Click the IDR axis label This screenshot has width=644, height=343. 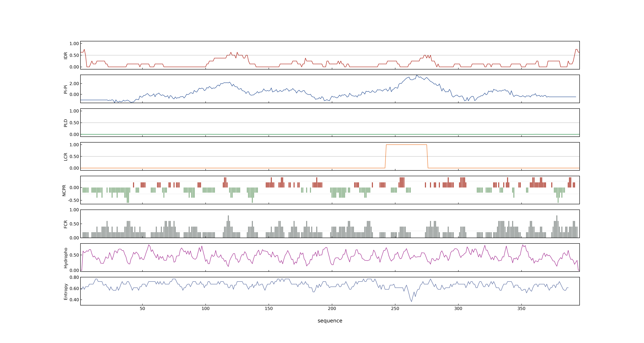click(x=66, y=55)
